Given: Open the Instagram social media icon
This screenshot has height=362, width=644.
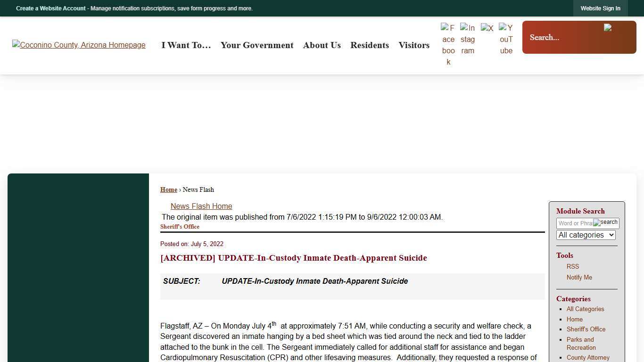Looking at the screenshot, I should pyautogui.click(x=468, y=39).
